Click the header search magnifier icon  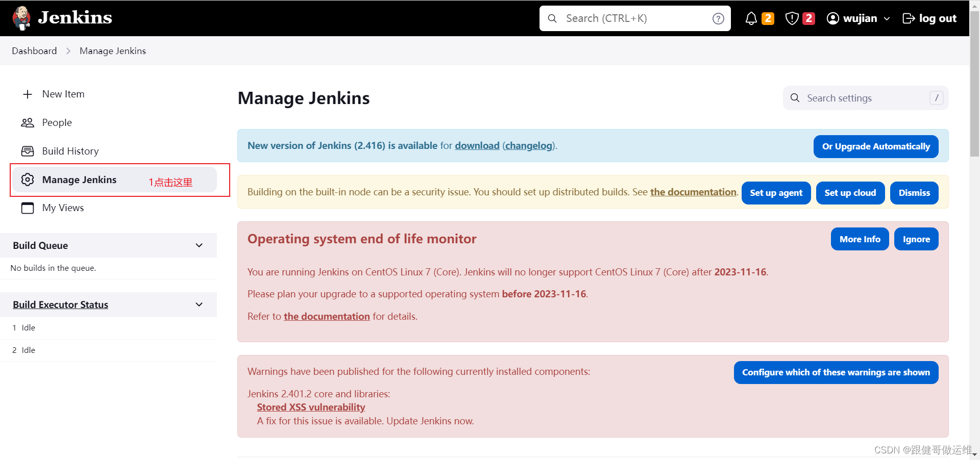point(552,18)
